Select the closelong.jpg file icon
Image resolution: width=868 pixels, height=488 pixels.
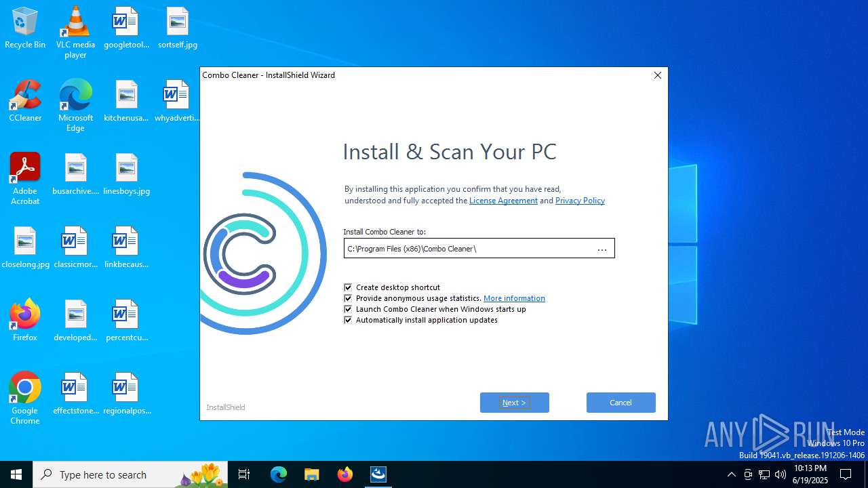[25, 247]
